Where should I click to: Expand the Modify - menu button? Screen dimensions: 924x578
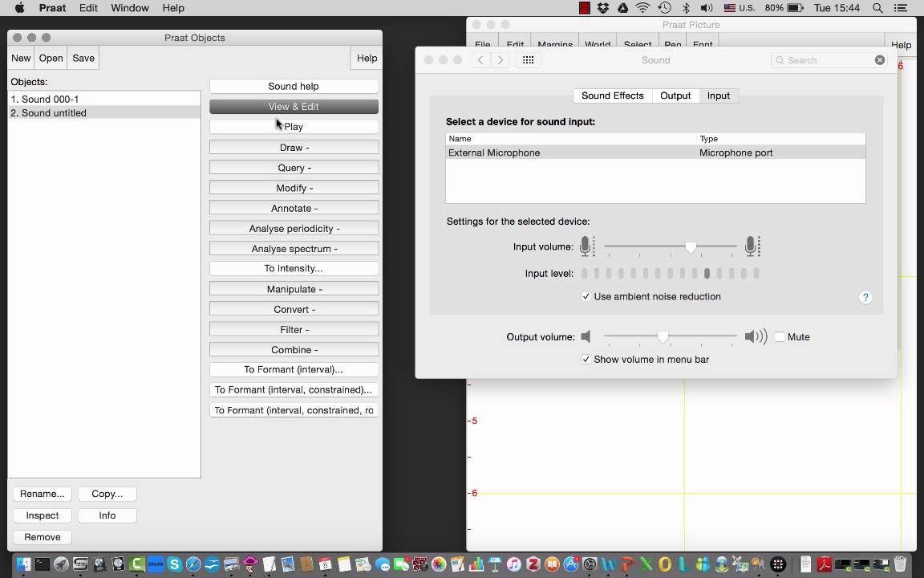click(294, 188)
